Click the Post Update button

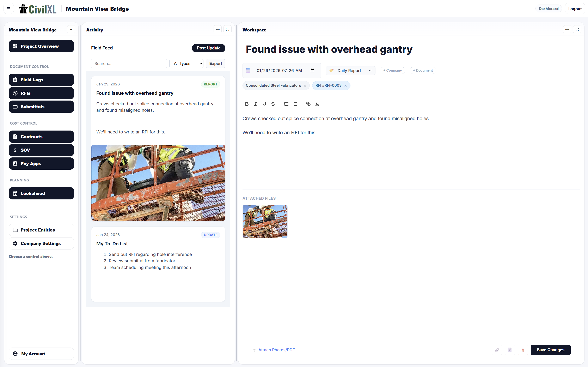click(208, 48)
